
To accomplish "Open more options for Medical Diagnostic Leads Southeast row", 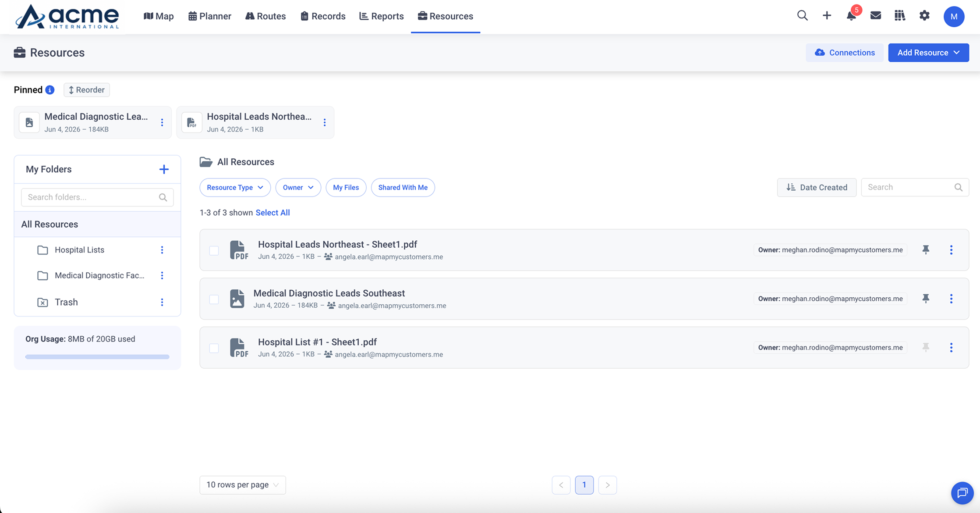I will [951, 299].
